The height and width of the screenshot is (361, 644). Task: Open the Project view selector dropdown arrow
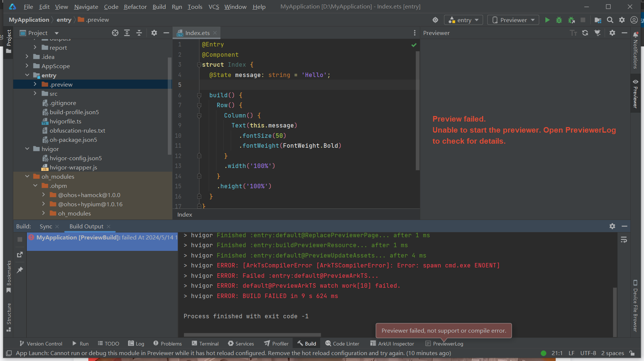pyautogui.click(x=57, y=33)
